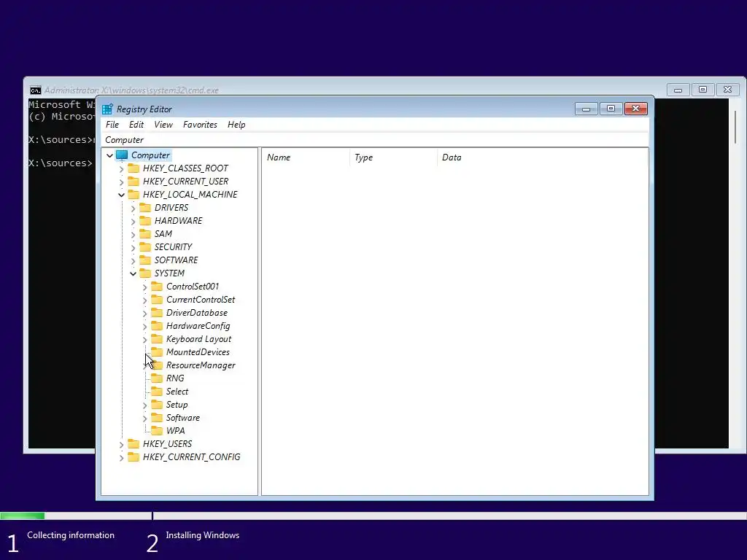This screenshot has height=560, width=747.
Task: Expand HardwareConfig
Action: [x=145, y=327]
